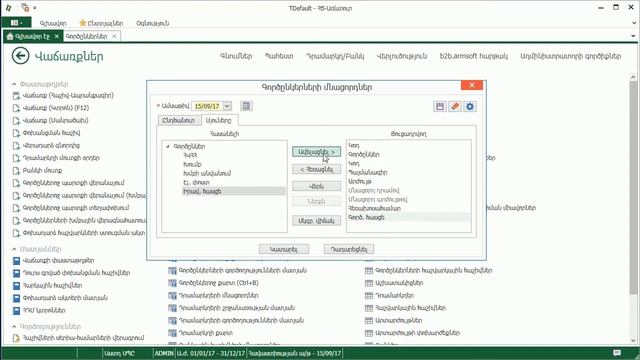Click the save settings icon in dialog
This screenshot has width=640, height=360.
tap(440, 107)
